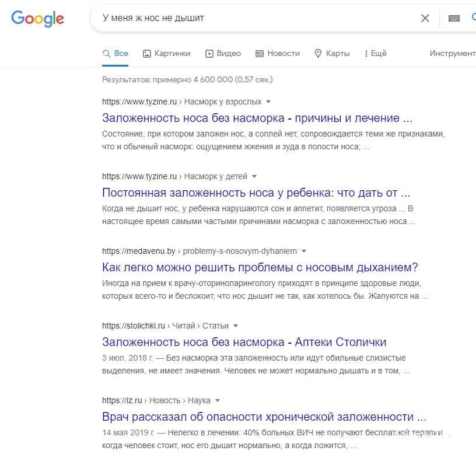Click the Карты location pin icon
Viewport: 476px width, 461px height.
click(x=317, y=53)
